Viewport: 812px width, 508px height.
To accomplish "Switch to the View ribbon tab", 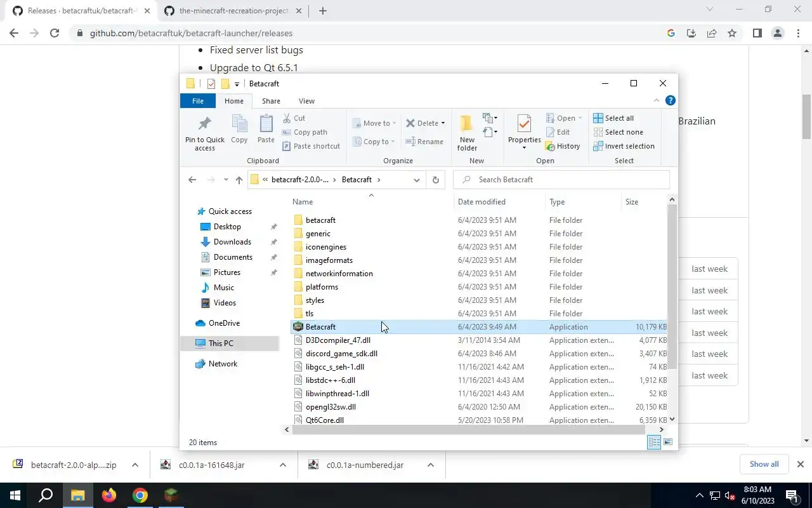I will point(306,101).
